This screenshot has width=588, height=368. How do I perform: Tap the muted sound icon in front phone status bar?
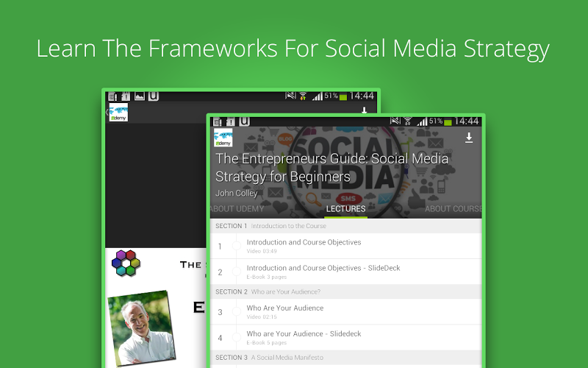pyautogui.click(x=395, y=121)
